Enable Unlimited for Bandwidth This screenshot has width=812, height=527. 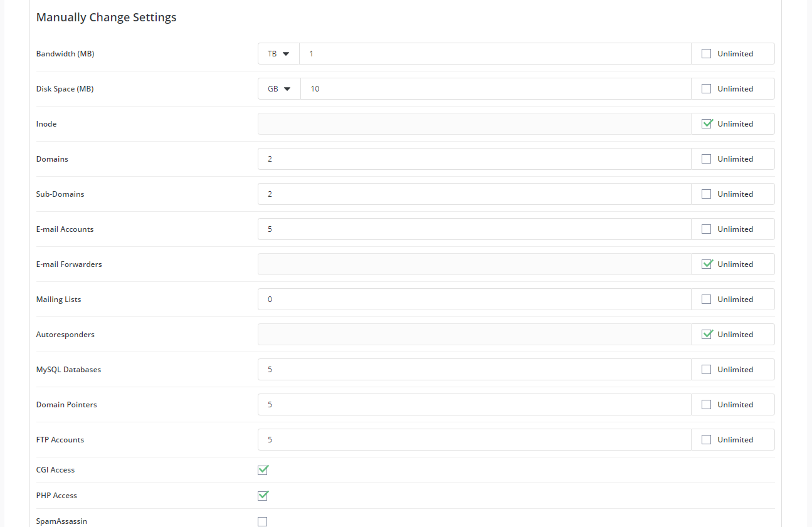pyautogui.click(x=707, y=54)
